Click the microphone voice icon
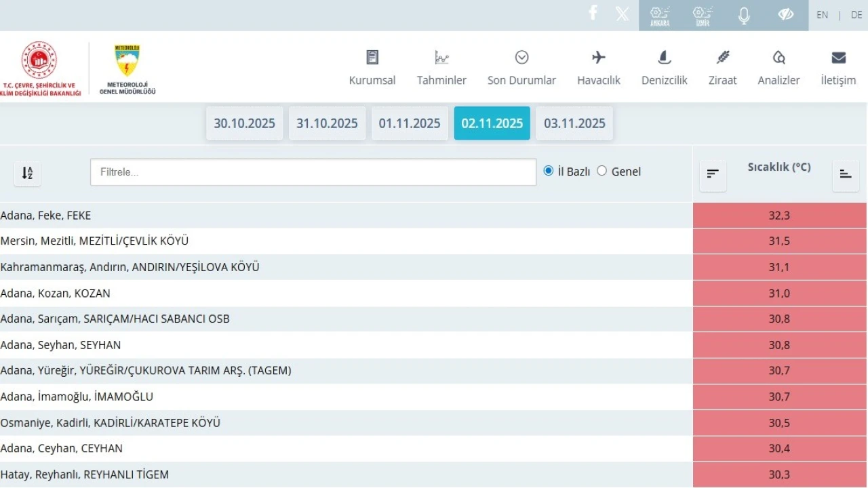 pos(744,16)
